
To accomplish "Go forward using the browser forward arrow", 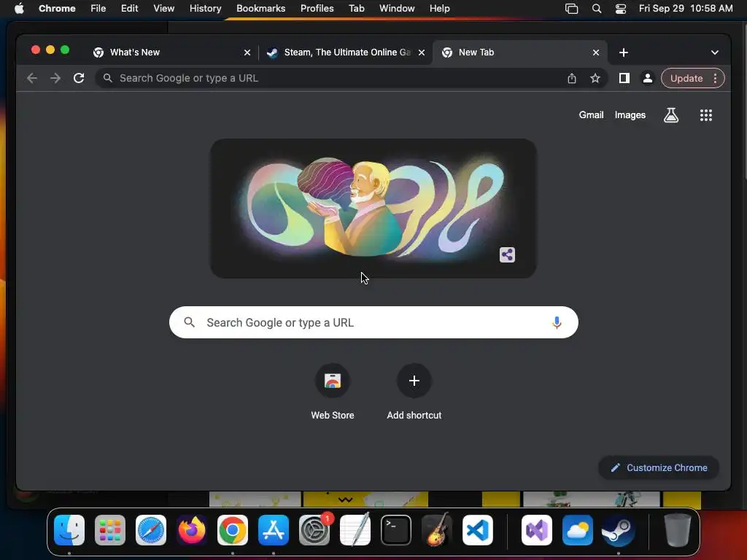I will click(55, 78).
